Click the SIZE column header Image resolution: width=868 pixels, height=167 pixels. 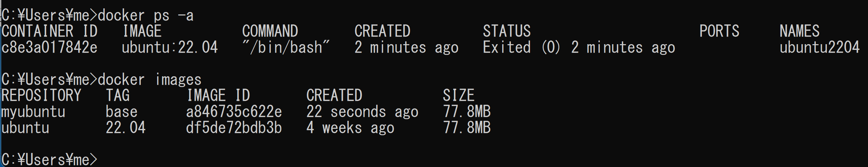point(459,95)
